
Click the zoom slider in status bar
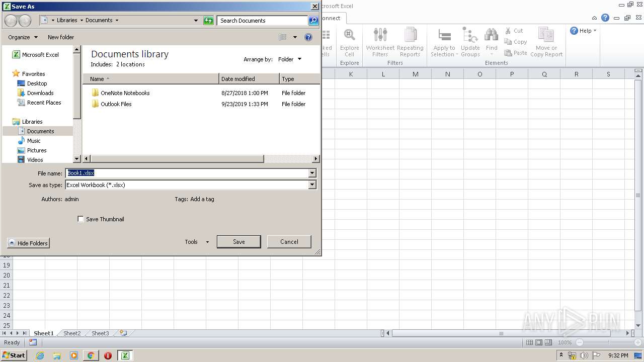coord(609,342)
